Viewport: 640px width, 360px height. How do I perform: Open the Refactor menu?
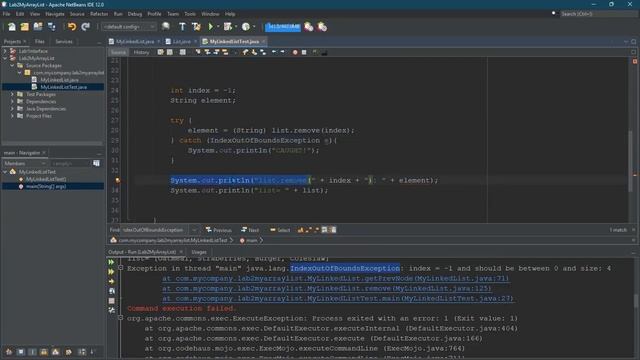click(99, 14)
